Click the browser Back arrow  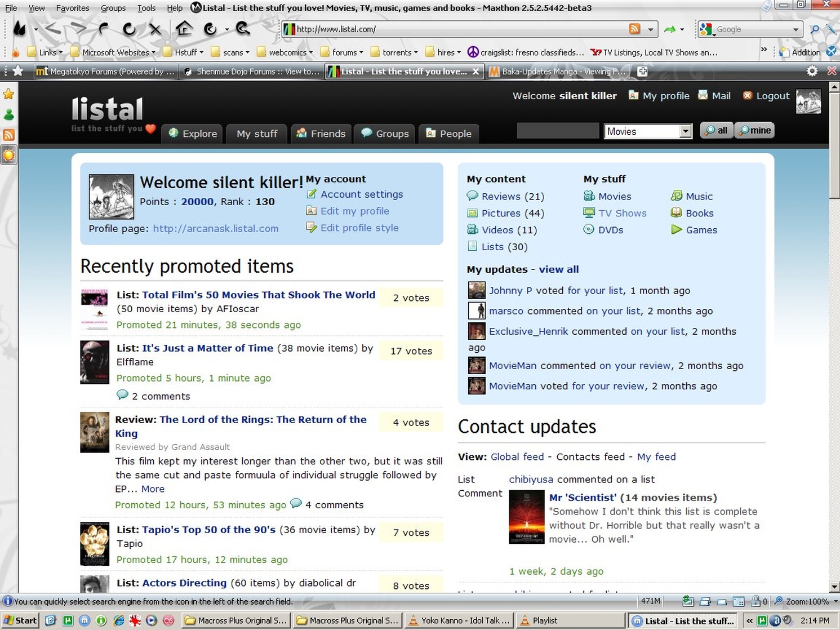pos(53,29)
